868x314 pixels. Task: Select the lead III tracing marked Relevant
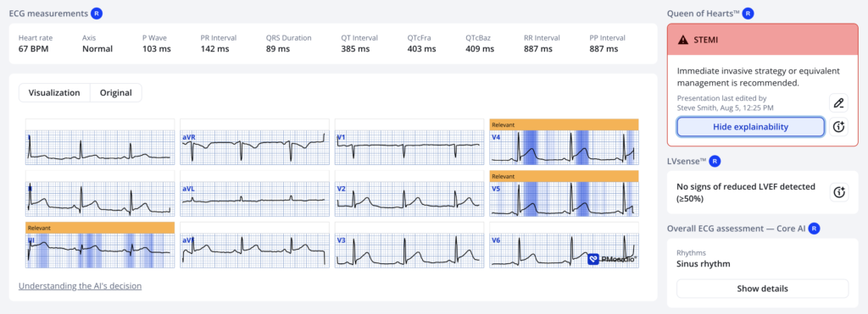(100, 251)
